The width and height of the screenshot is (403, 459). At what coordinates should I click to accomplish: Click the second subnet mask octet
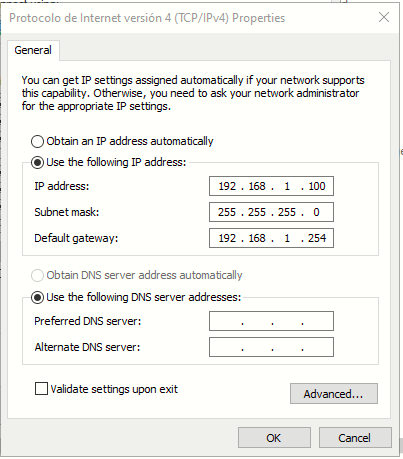257,212
